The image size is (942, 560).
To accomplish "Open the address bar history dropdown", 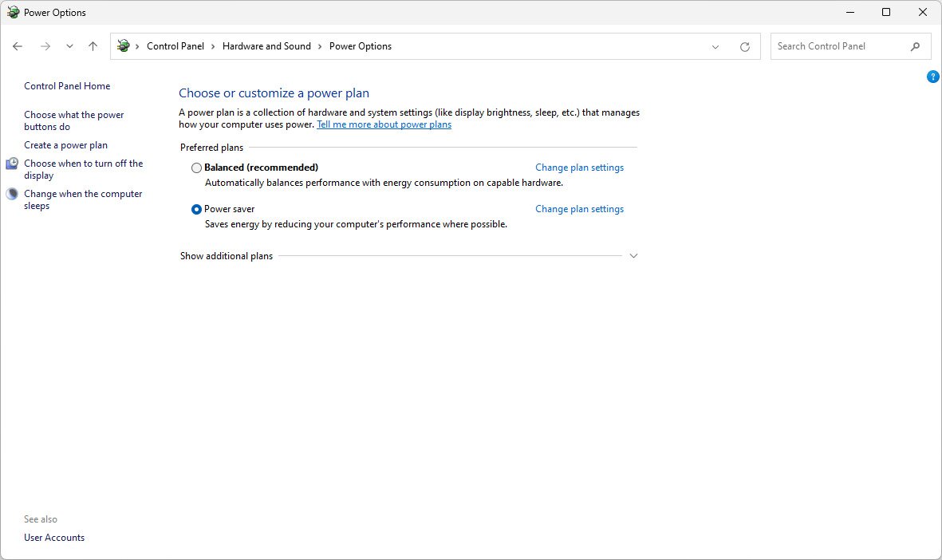I will (715, 46).
